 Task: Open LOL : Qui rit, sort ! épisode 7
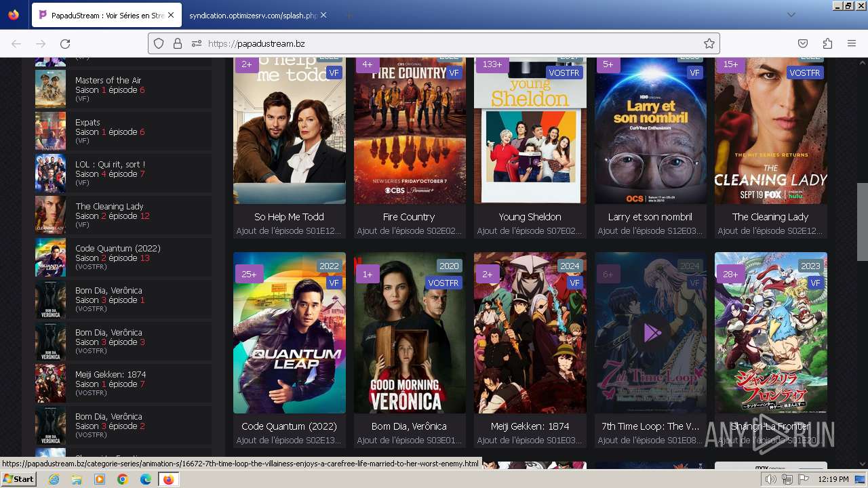(x=123, y=174)
